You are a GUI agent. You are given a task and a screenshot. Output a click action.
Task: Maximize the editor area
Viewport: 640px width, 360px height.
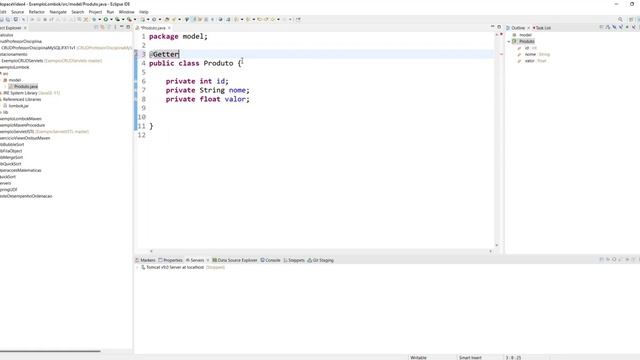499,27
